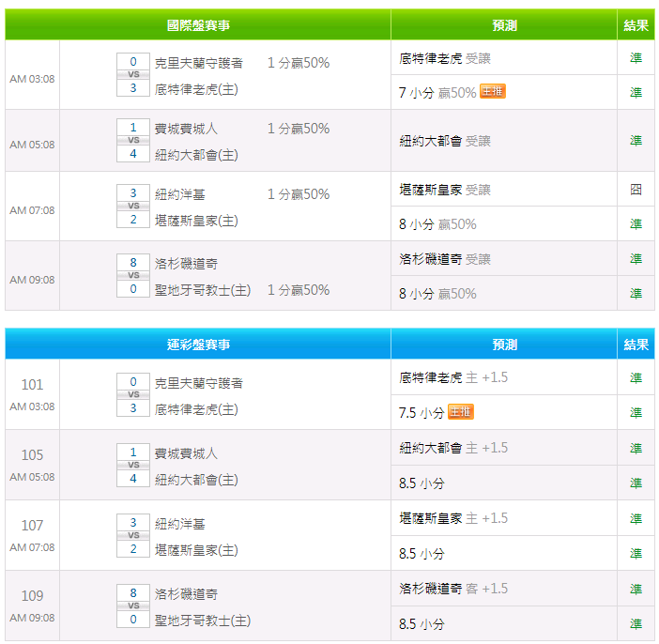Click the 準 result beside 底特律老虎 受讓
This screenshot has width=659, height=644.
click(x=636, y=58)
